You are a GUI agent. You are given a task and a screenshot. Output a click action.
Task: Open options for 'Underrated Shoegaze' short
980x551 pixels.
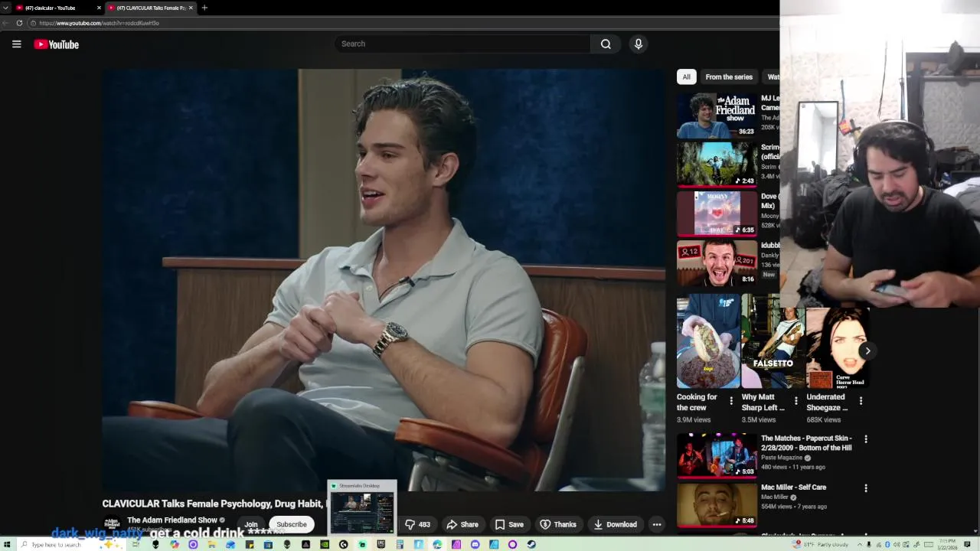click(861, 400)
